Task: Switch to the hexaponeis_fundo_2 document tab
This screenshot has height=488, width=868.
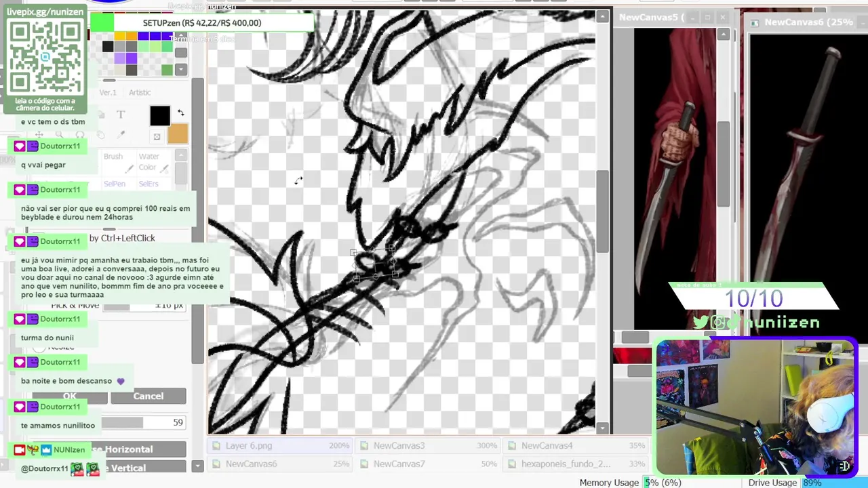Action: [x=576, y=464]
